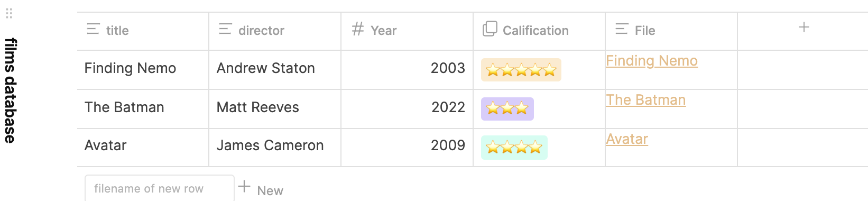Screen dimensions: 868x201
Task: Click the hash number icon beside Year
Action: click(358, 29)
